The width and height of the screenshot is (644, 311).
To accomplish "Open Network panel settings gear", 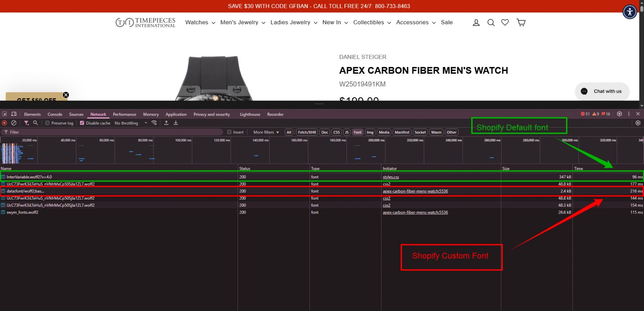I will coord(638,123).
